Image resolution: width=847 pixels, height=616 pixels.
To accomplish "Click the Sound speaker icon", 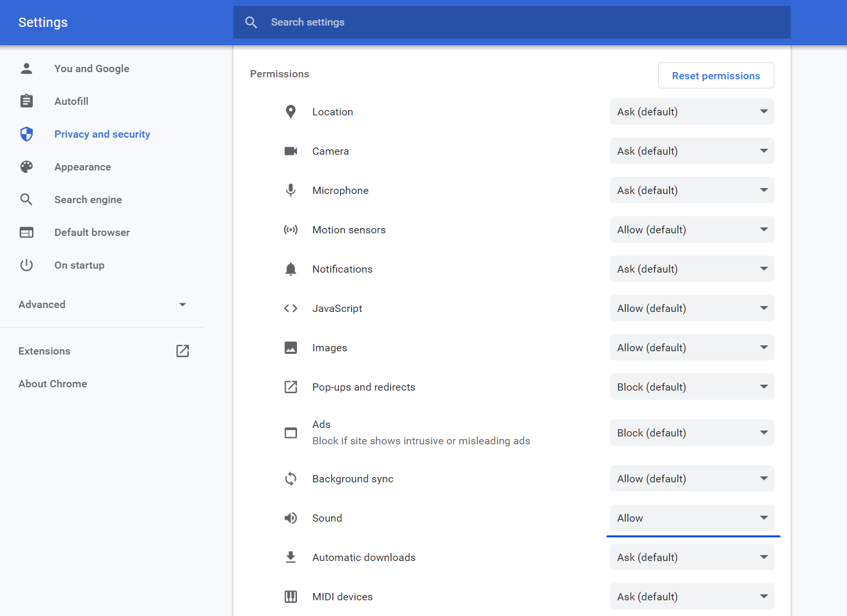I will click(290, 518).
